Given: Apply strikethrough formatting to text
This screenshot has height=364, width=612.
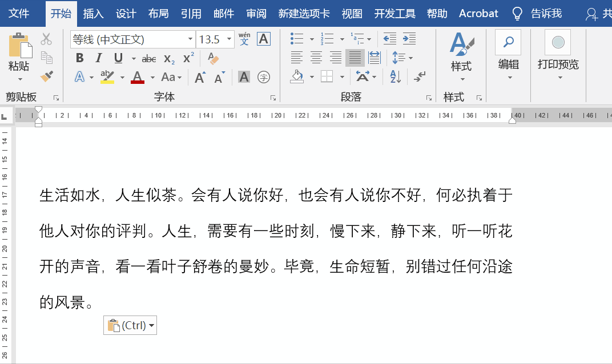Looking at the screenshot, I should tap(148, 58).
